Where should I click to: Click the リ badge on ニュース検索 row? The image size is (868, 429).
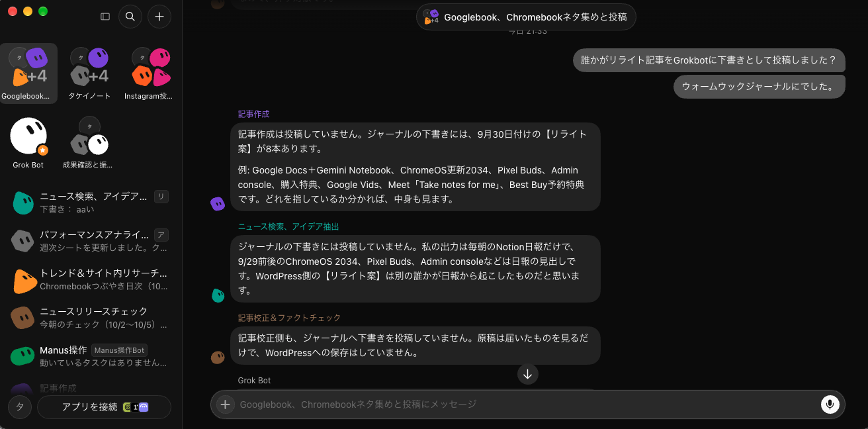click(x=161, y=197)
